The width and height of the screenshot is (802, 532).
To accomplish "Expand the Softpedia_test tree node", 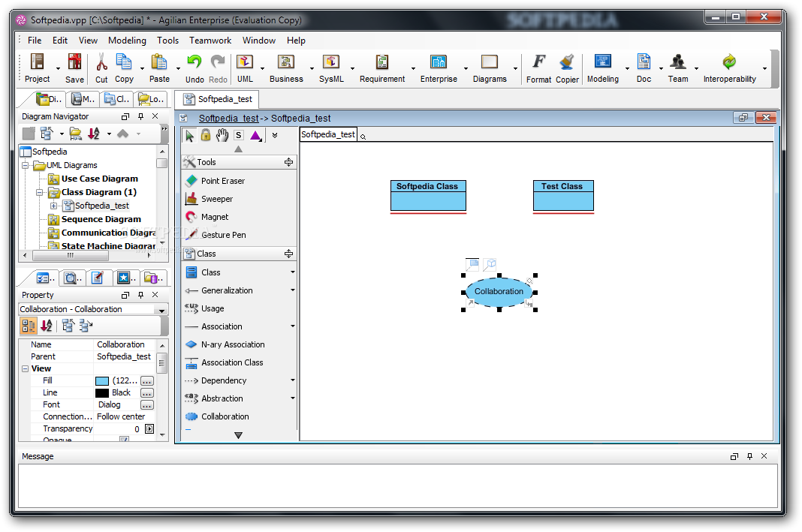I will click(x=53, y=206).
